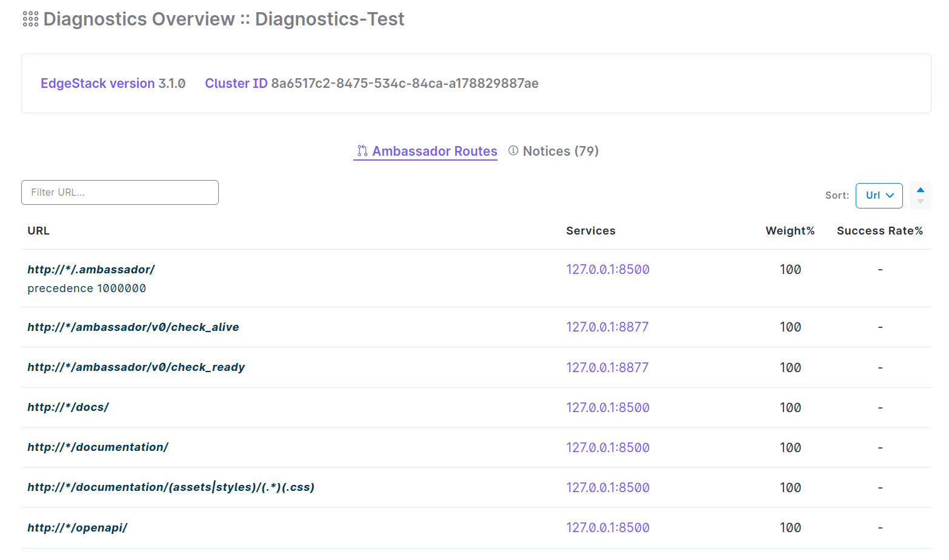Open service 127.0.0.1:8500 for .ambassador route
949x560 pixels.
point(608,270)
